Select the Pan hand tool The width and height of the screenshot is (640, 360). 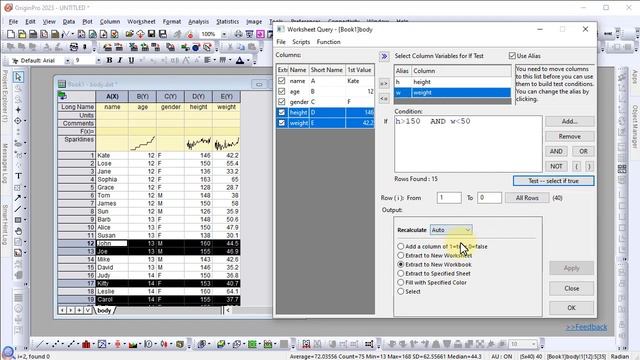pos(18,231)
